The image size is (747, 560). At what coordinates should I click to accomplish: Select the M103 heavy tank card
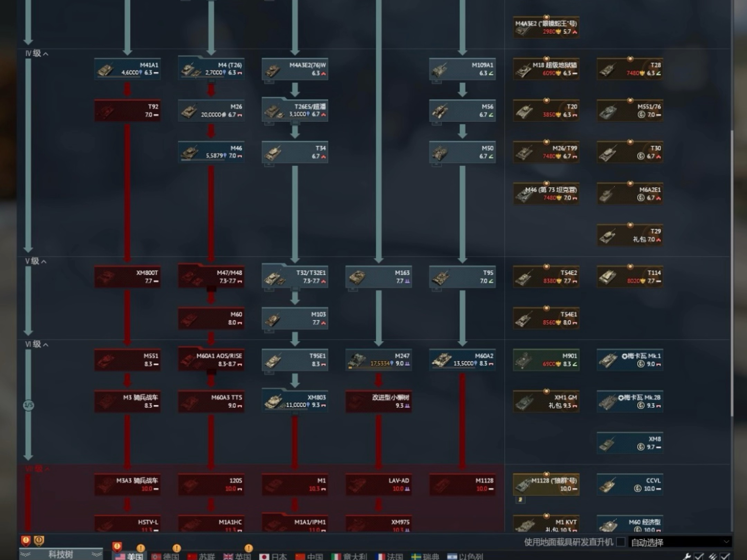295,318
